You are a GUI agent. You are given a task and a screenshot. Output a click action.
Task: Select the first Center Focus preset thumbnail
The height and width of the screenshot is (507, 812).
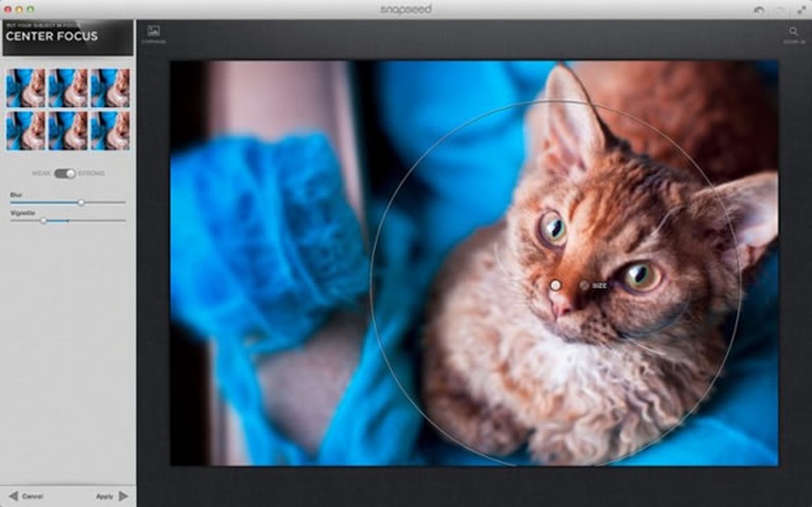[x=25, y=87]
